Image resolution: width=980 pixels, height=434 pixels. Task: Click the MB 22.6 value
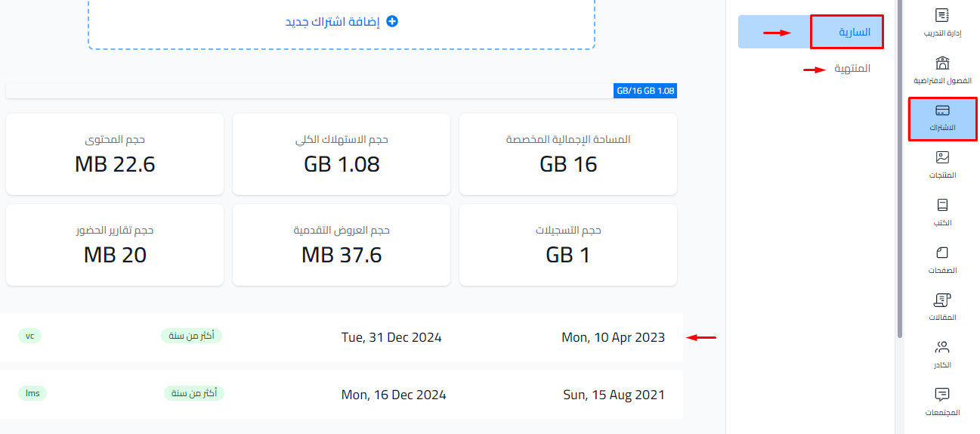tap(115, 164)
